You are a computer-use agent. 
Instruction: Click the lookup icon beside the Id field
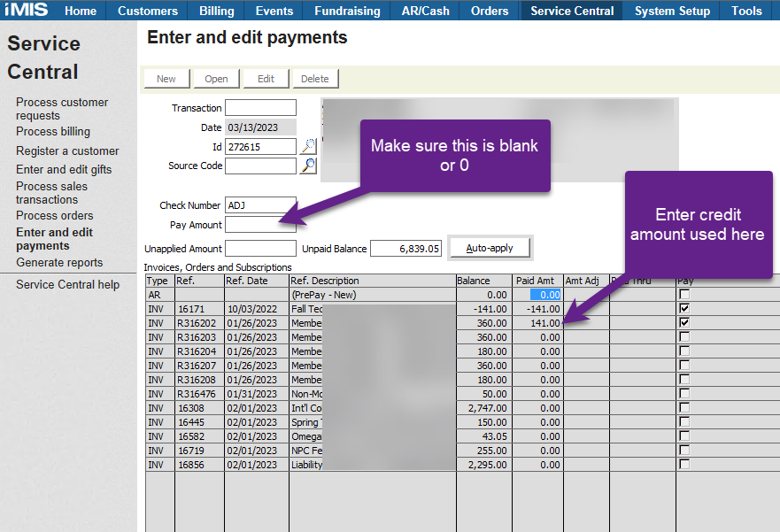point(307,146)
